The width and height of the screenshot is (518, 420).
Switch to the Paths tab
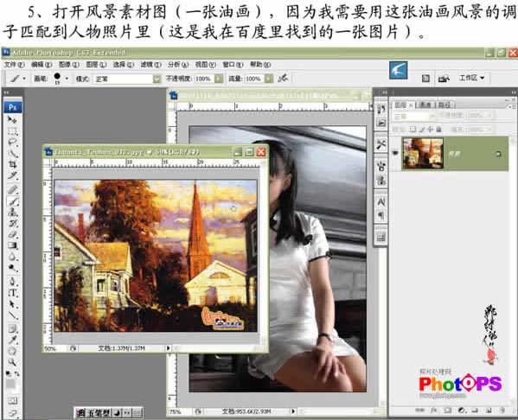coord(444,105)
